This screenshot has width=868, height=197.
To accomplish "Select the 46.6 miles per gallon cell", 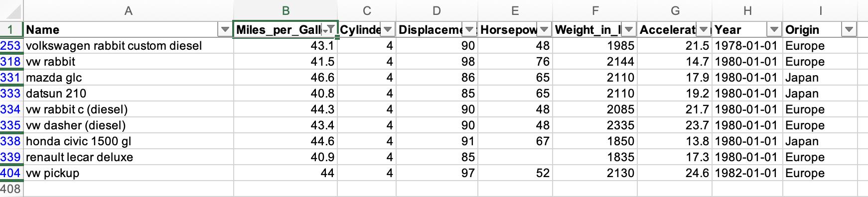I will (286, 78).
